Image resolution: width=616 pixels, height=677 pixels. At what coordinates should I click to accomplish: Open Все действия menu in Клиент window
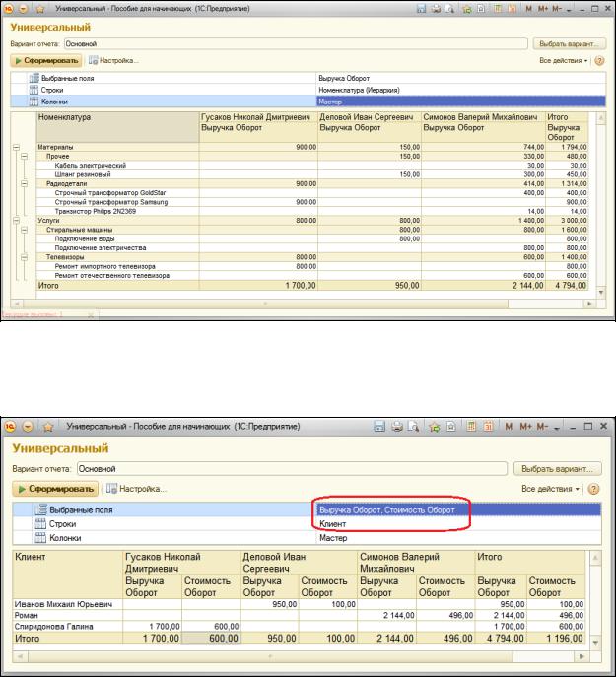pyautogui.click(x=550, y=489)
